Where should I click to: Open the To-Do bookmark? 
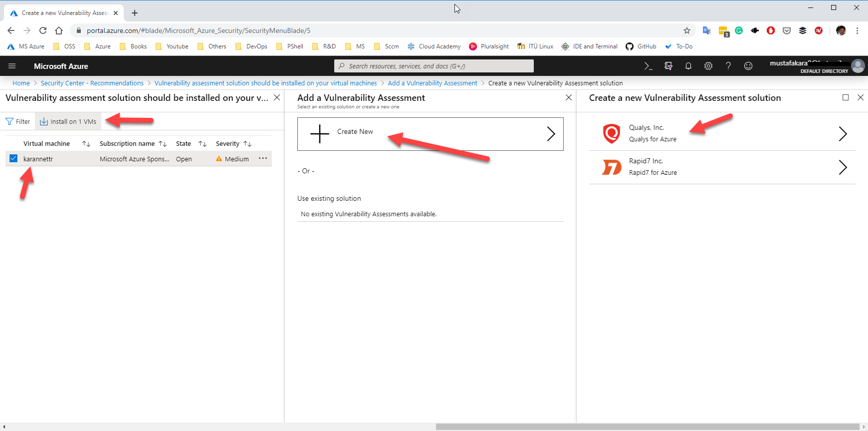(678, 46)
